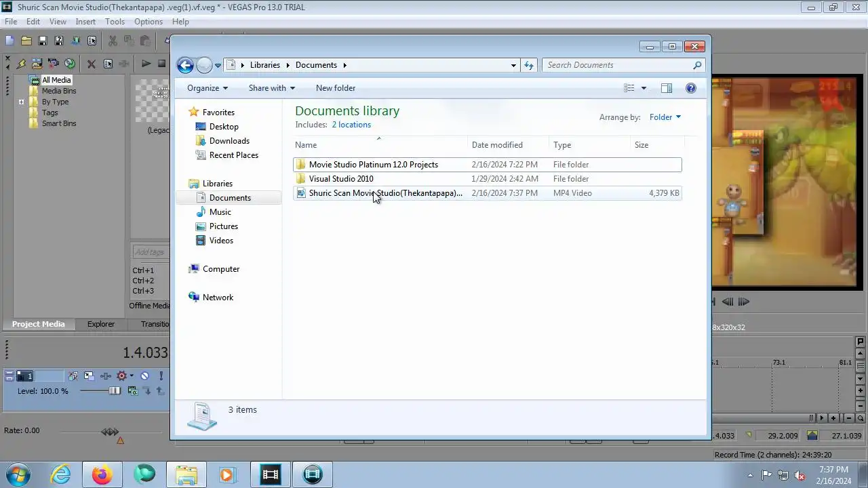Image resolution: width=868 pixels, height=488 pixels.
Task: Click the Type column header
Action: (589, 145)
